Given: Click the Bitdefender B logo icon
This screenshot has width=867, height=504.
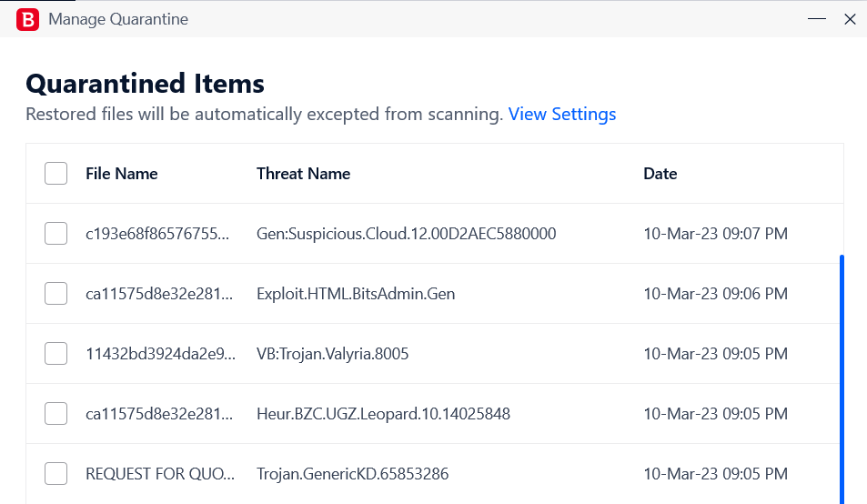Looking at the screenshot, I should (27, 19).
